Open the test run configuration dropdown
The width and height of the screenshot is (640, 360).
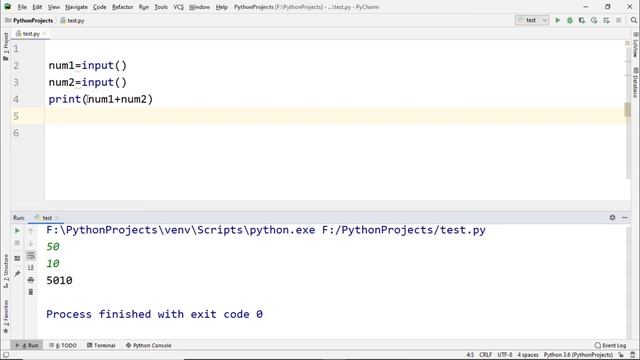coord(532,20)
